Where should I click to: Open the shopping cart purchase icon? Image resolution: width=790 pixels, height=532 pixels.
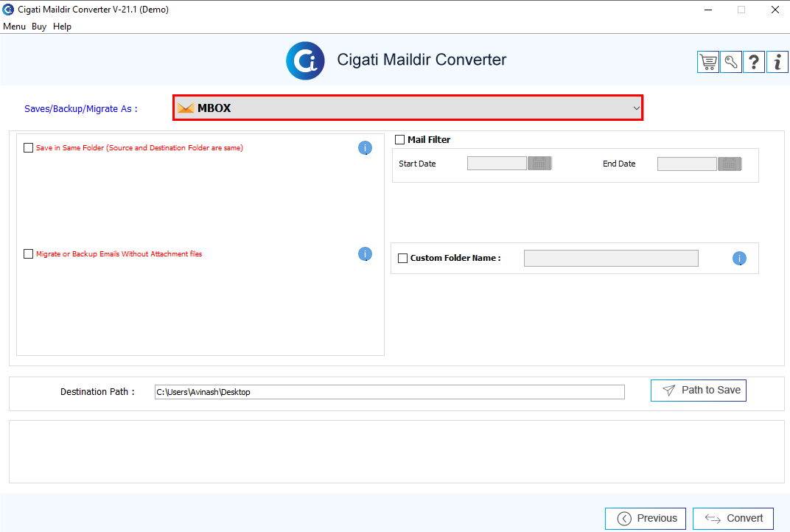point(708,63)
